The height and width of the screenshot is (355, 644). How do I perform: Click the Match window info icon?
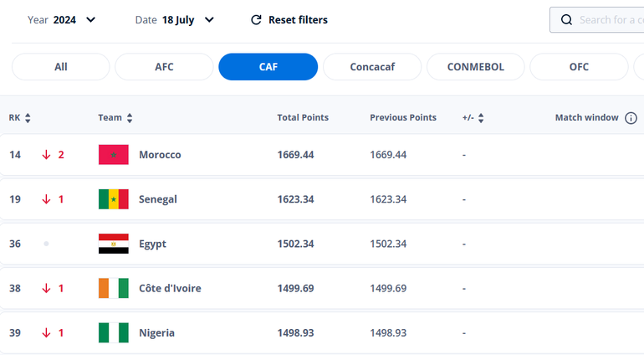(631, 118)
